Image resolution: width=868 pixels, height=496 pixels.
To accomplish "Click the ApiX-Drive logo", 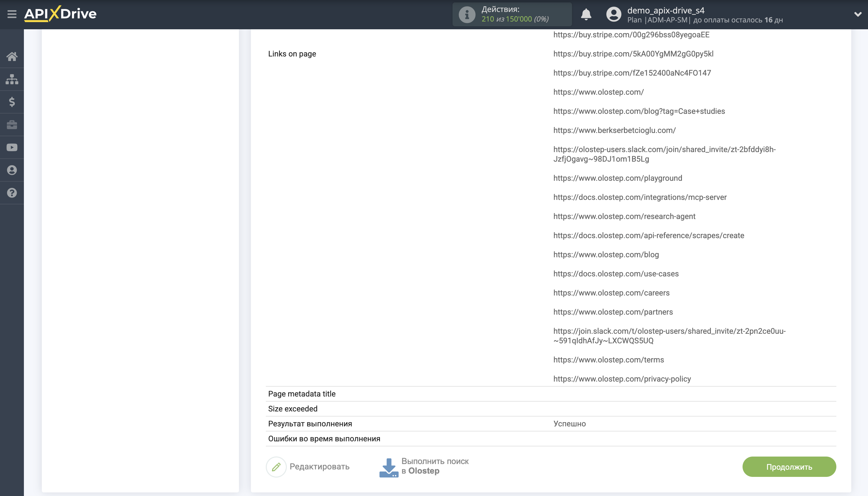I will point(60,14).
